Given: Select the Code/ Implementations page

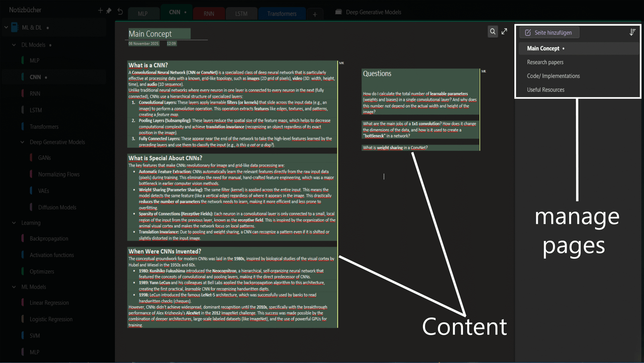Looking at the screenshot, I should click(553, 76).
